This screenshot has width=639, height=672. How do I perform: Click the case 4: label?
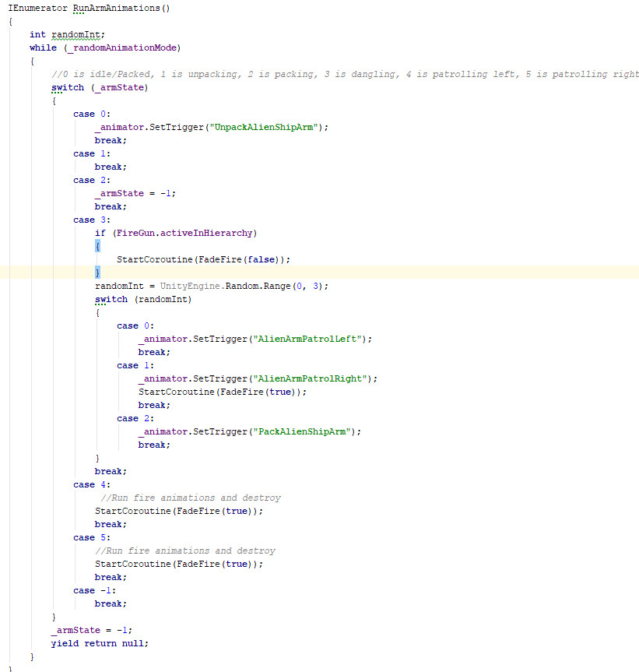coord(92,484)
